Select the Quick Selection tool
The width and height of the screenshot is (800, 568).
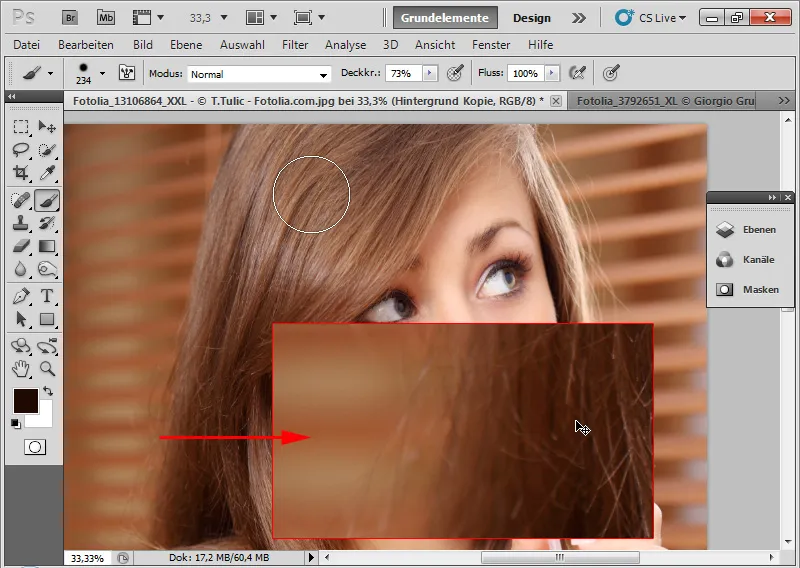(x=47, y=150)
